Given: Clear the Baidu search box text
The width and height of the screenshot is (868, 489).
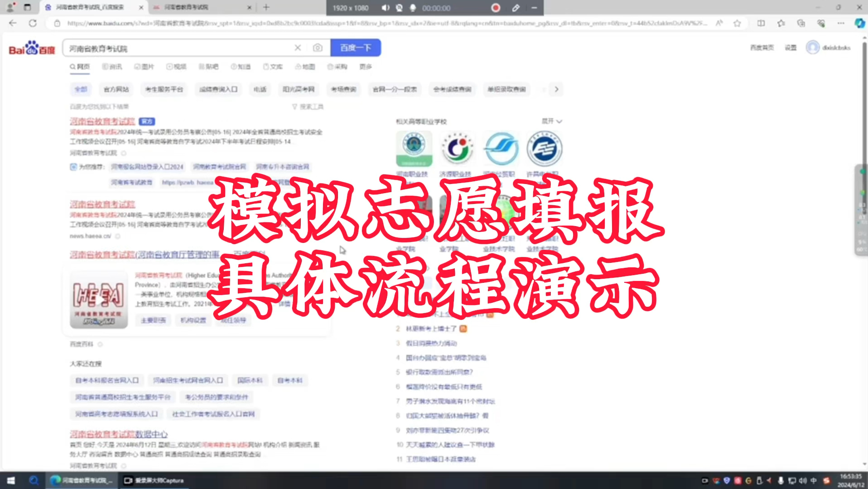Looking at the screenshot, I should click(x=298, y=48).
